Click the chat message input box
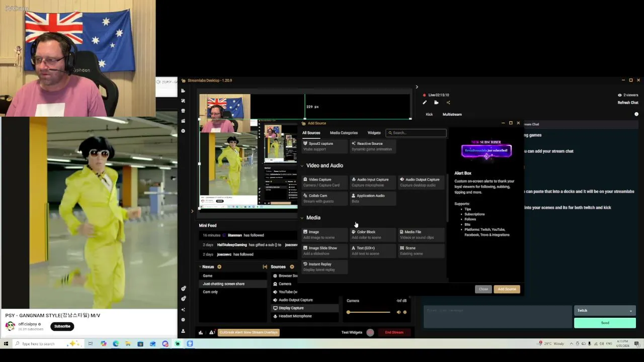The height and width of the screenshot is (362, 644). point(497,317)
